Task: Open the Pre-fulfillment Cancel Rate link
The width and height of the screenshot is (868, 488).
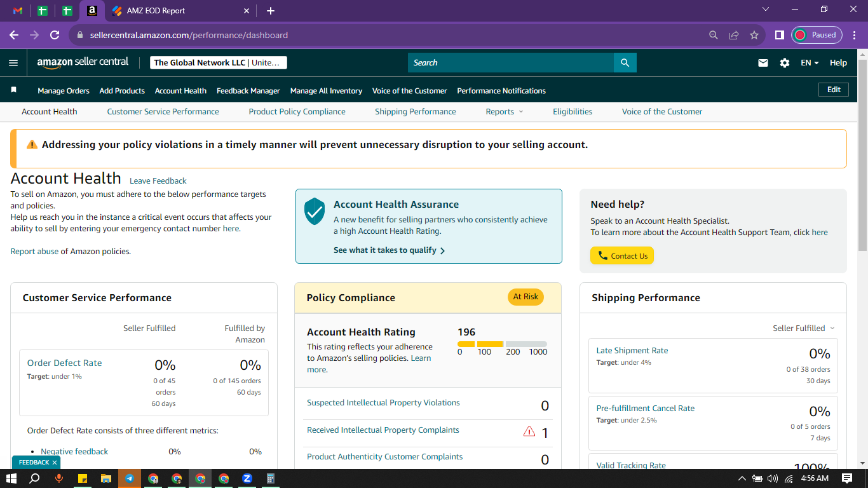Action: [x=646, y=408]
